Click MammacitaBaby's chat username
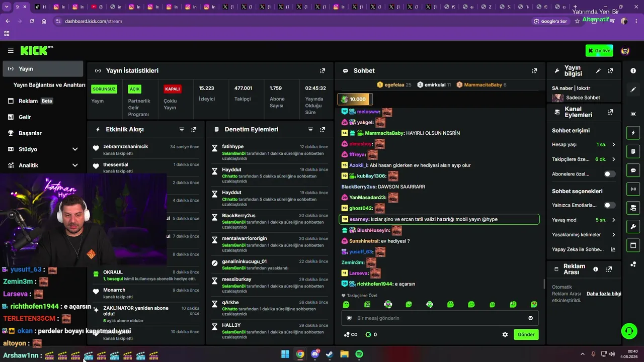The width and height of the screenshot is (644, 362). pyautogui.click(x=385, y=133)
